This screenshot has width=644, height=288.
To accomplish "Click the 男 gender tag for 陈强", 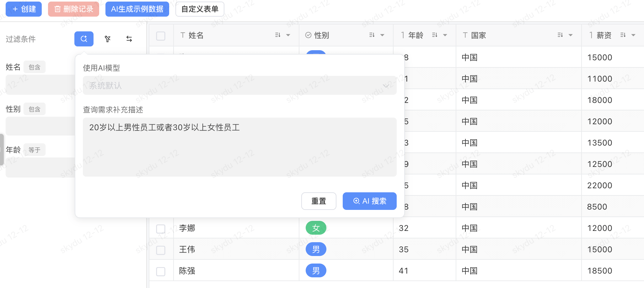I will 316,271.
